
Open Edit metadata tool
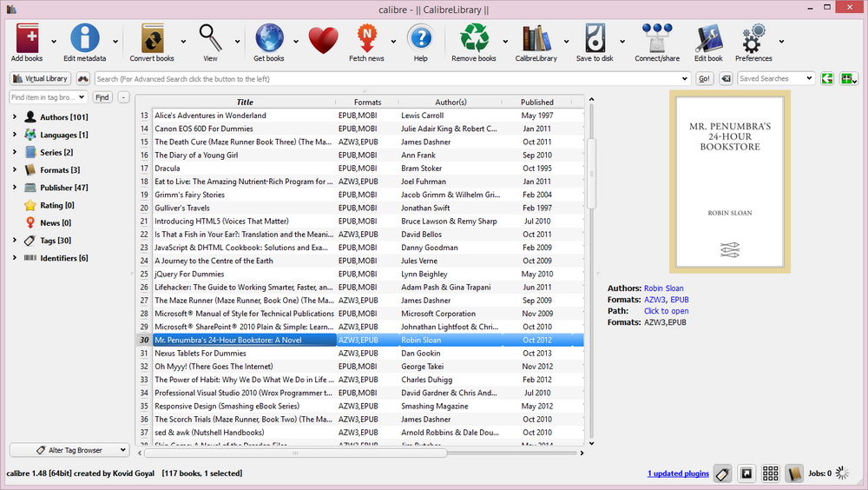click(84, 39)
